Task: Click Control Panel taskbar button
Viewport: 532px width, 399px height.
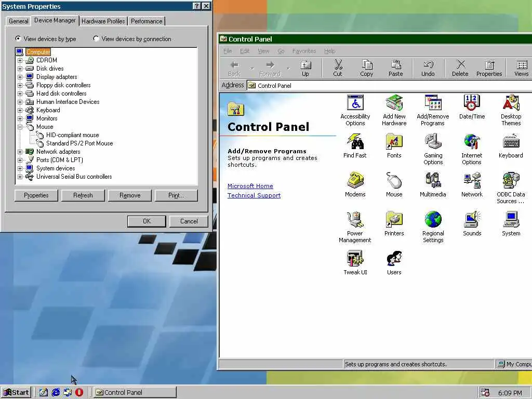Action: pyautogui.click(x=135, y=393)
